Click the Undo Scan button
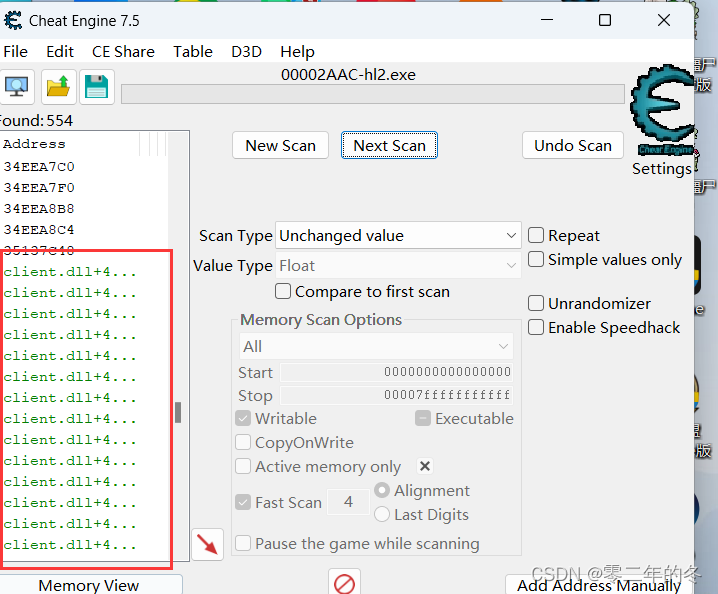718x594 pixels. tap(573, 145)
